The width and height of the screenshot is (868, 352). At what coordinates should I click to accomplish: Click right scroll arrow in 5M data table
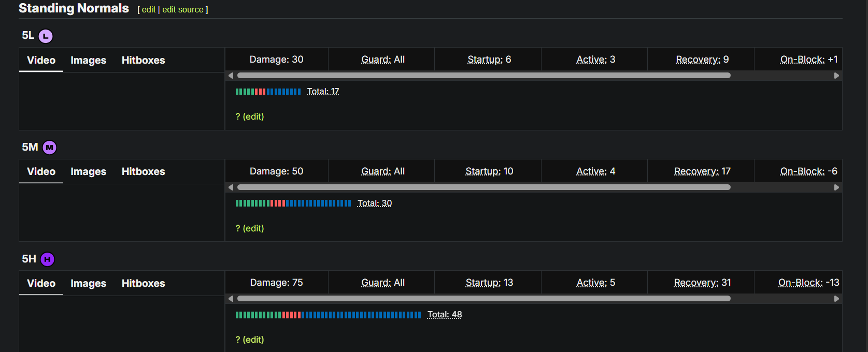836,187
